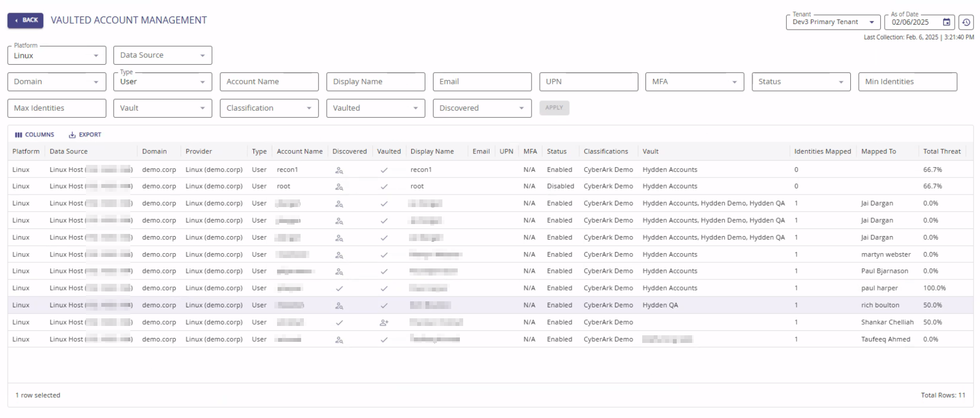Screen dimensions: 980x418
Task: Click vaulted checkmark in martyn webster row
Action: pyautogui.click(x=384, y=255)
